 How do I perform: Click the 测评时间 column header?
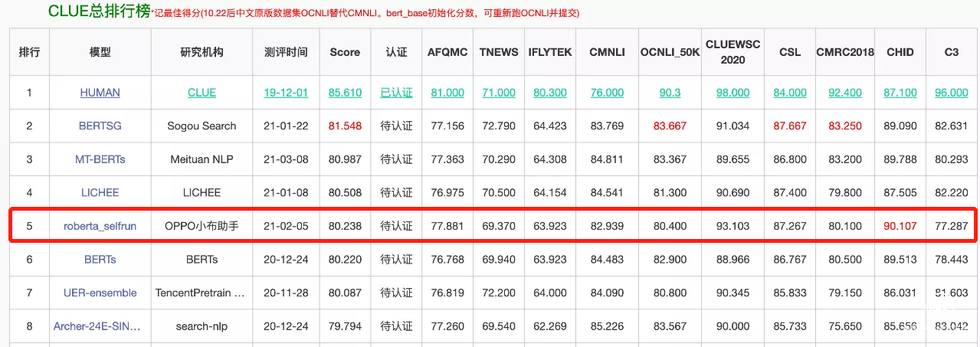pos(286,52)
